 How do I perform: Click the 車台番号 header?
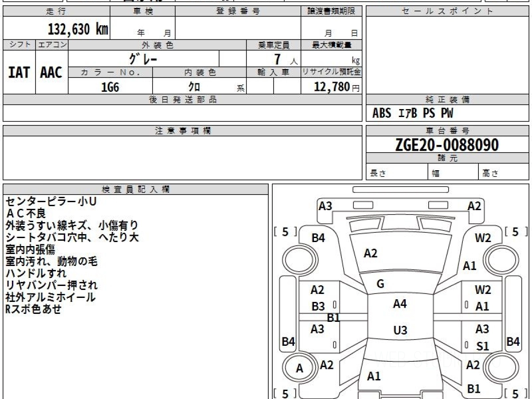(x=447, y=131)
